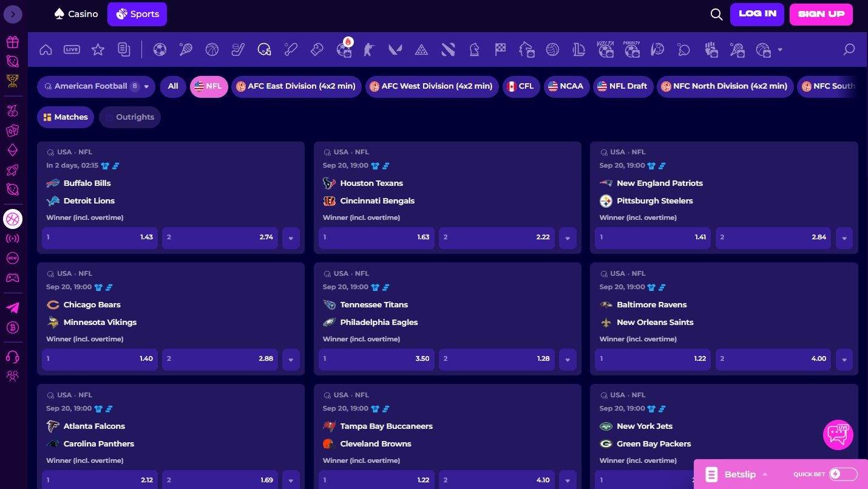Bet on Buffalo Bills at 1.43

100,238
